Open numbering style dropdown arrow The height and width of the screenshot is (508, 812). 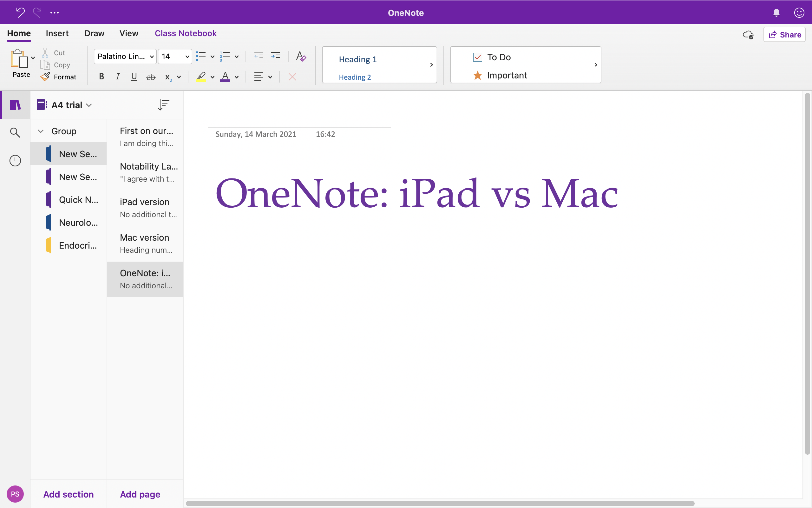[x=237, y=57]
